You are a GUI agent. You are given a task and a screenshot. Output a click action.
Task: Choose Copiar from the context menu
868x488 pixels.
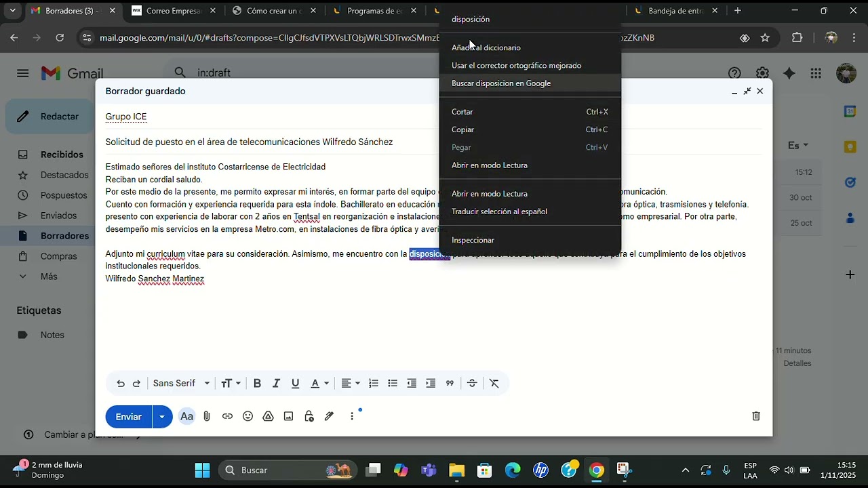pyautogui.click(x=530, y=129)
